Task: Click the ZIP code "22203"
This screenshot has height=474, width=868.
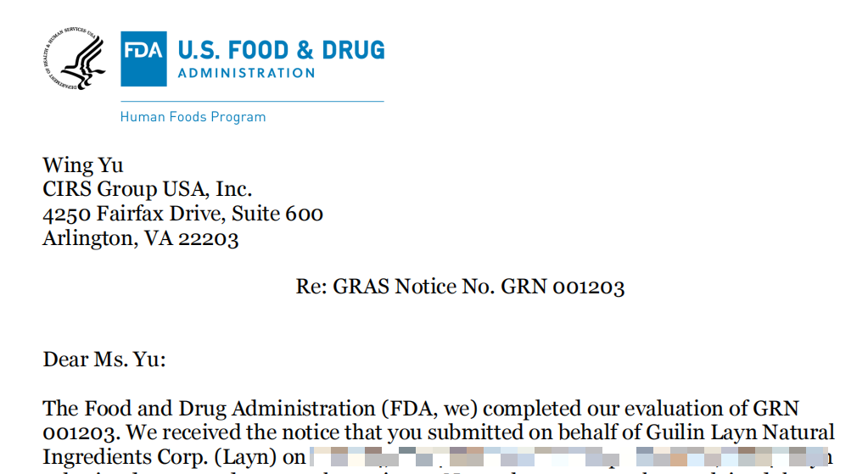Action: 208,238
